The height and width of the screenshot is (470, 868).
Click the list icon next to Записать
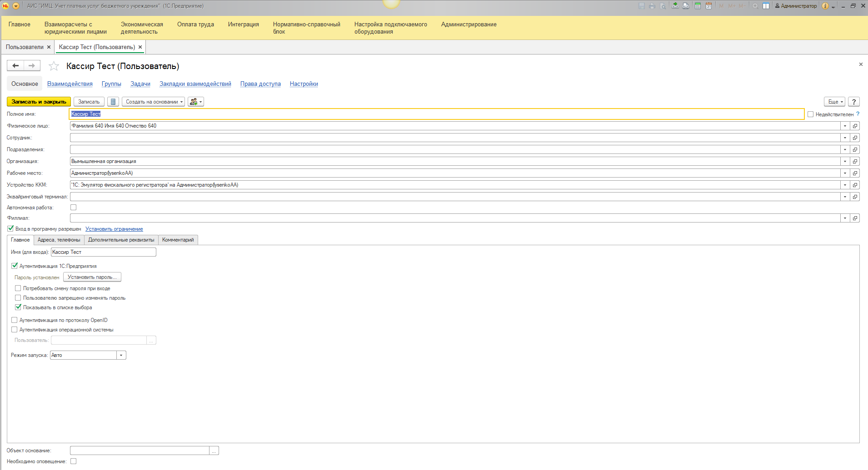(x=113, y=102)
